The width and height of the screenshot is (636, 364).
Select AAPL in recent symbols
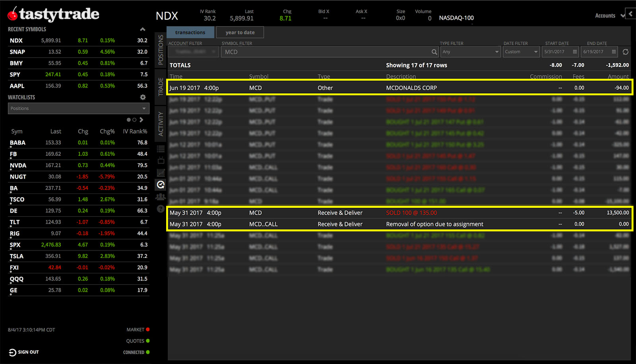[x=79, y=86]
